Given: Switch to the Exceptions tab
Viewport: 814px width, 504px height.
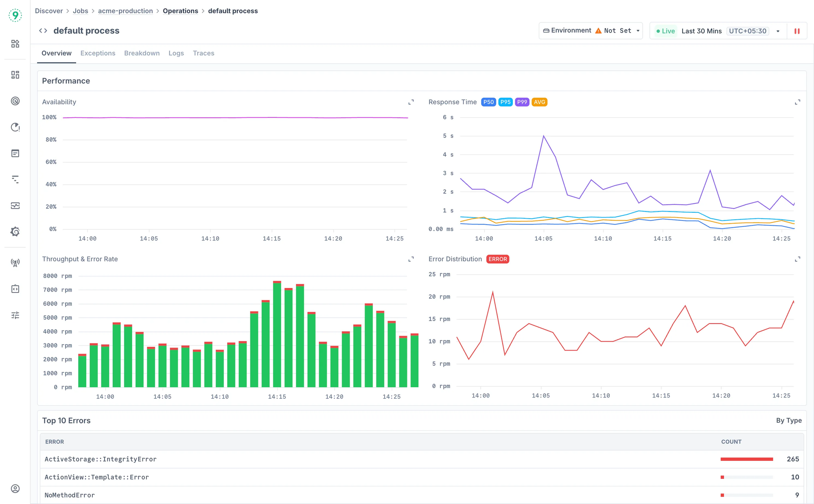Looking at the screenshot, I should point(98,53).
